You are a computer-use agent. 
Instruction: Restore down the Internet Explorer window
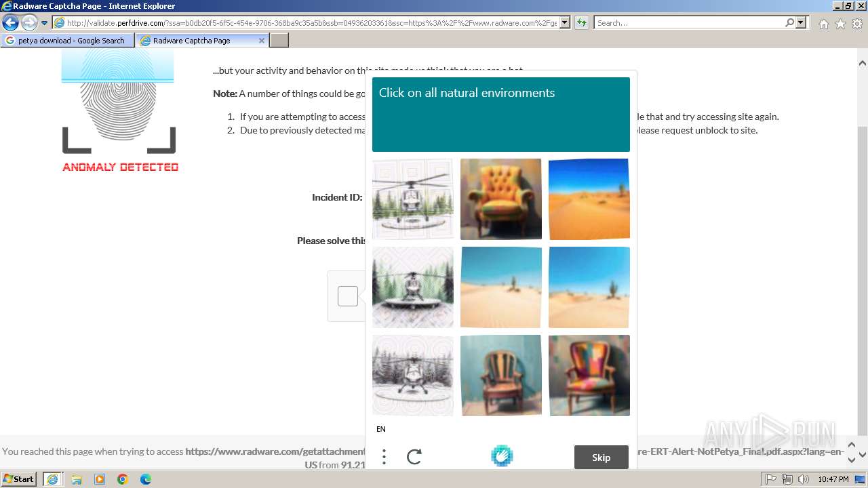pos(848,5)
